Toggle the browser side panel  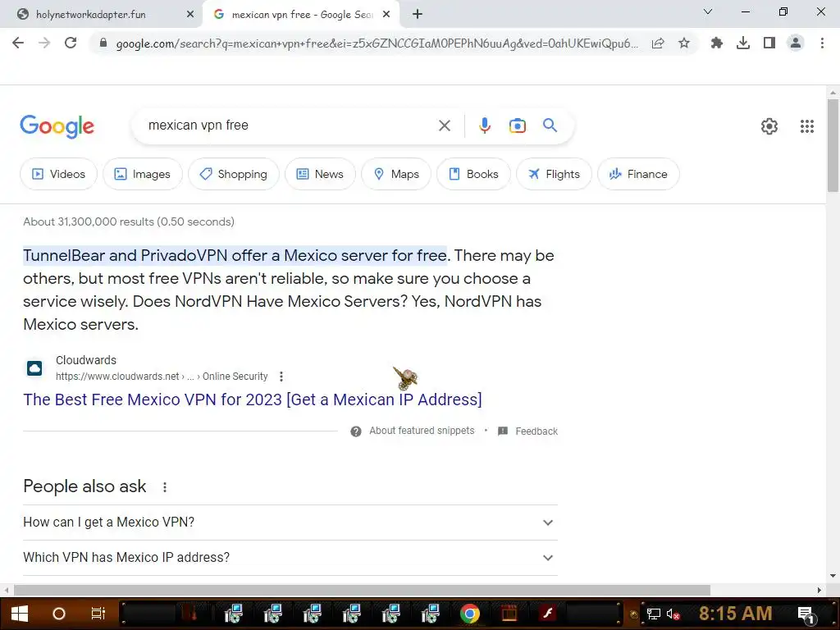(x=769, y=43)
